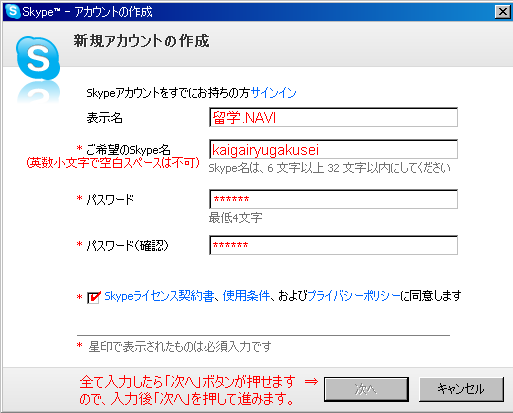The height and width of the screenshot is (413, 513).
Task: Click the 最低4文字 password hint
Action: pyautogui.click(x=235, y=218)
